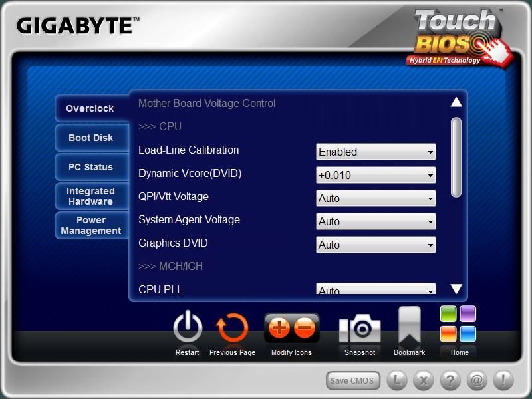532x399 pixels.
Task: Click Load-Line Calibration label text
Action: [189, 150]
